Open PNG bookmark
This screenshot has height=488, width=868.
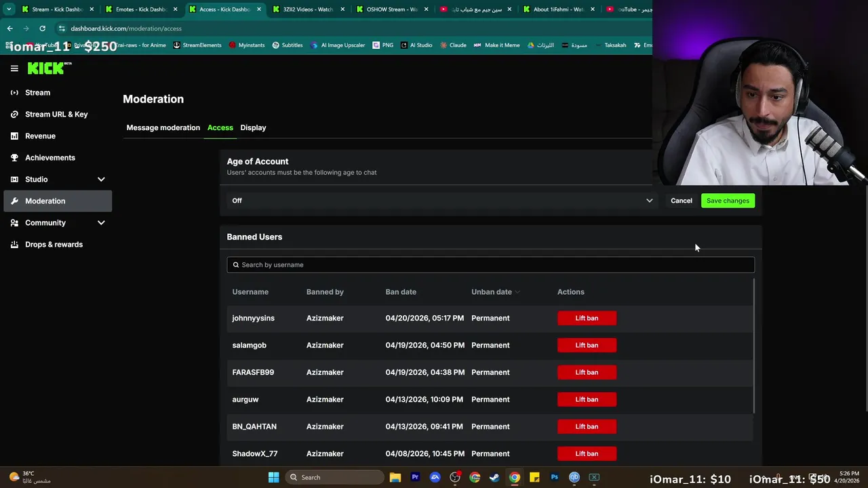point(383,45)
